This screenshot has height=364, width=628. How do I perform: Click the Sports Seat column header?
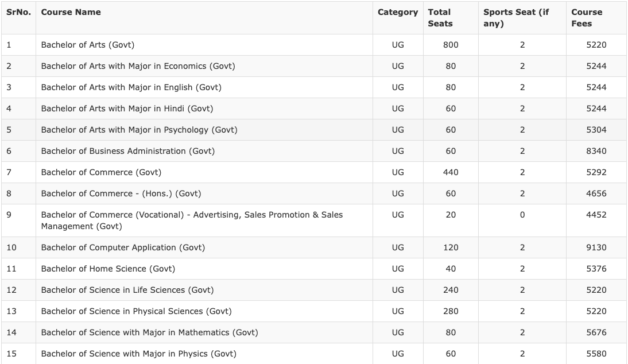[515, 18]
